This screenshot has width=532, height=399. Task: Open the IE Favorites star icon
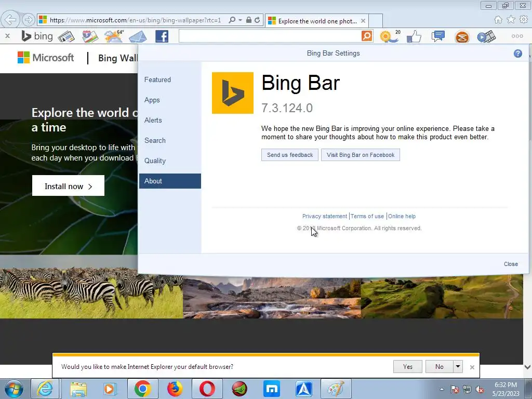511,20
